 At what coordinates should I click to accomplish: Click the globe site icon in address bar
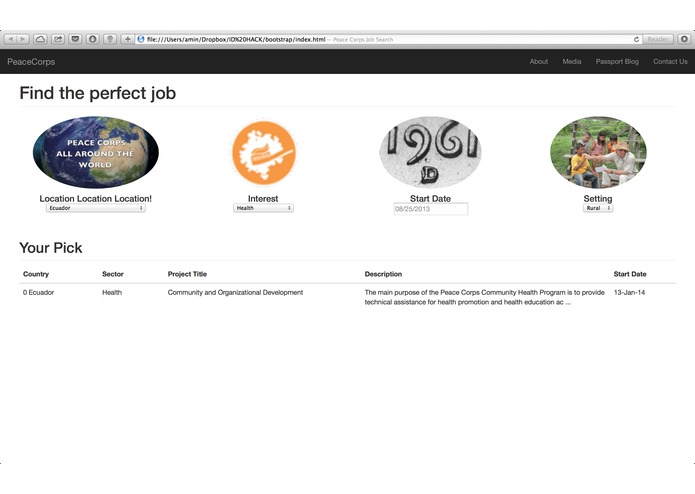[x=141, y=39]
